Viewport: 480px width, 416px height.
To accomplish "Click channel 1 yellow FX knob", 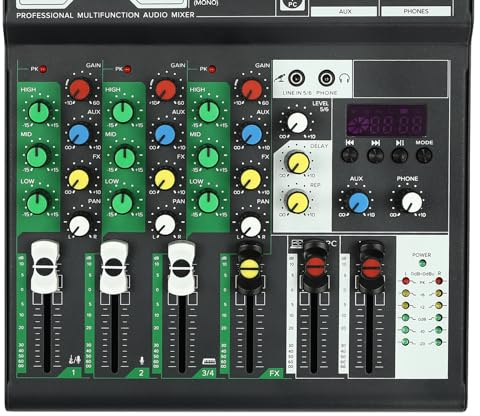I will pyautogui.click(x=79, y=179).
